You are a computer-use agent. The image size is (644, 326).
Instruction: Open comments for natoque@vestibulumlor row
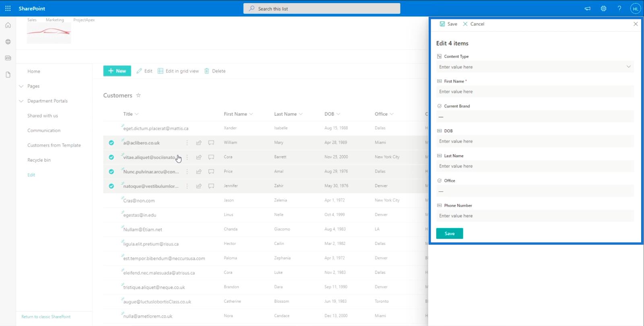point(211,186)
